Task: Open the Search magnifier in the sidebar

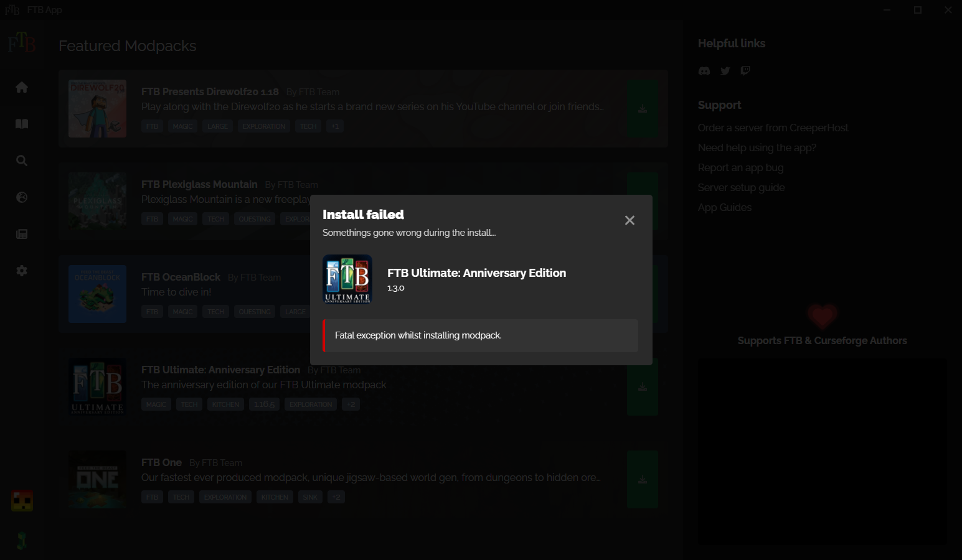Action: 22,160
